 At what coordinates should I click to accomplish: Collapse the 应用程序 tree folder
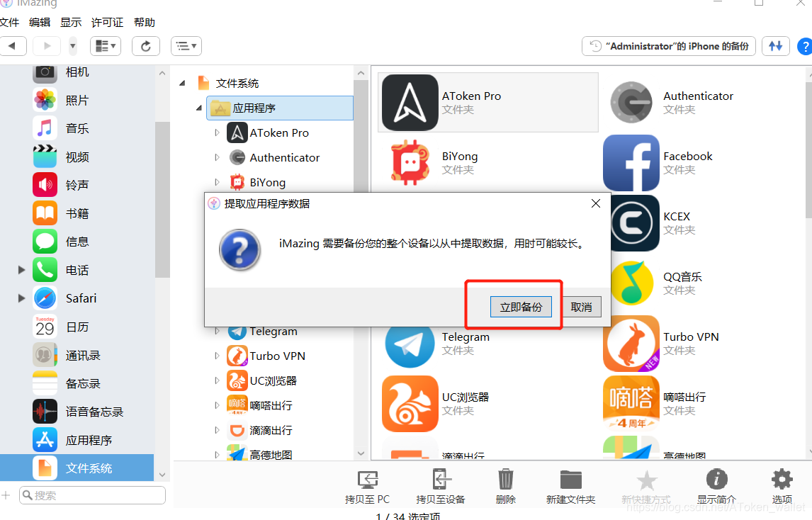point(199,108)
